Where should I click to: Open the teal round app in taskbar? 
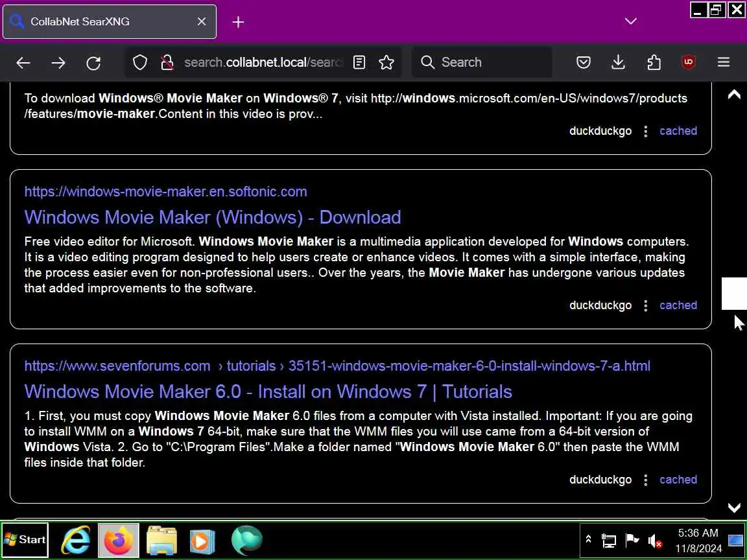[x=247, y=540]
